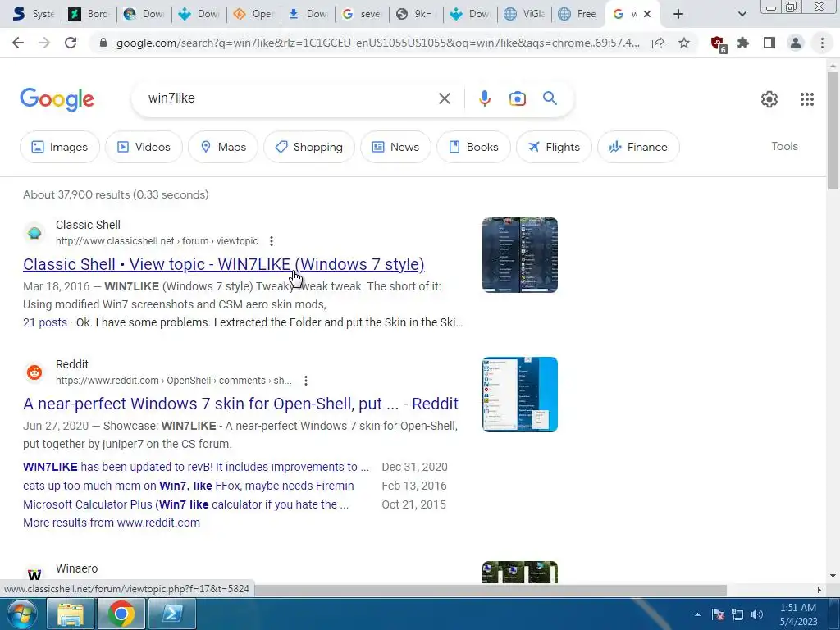
Task: Click the vertical page scrollbar thumb
Action: [x=833, y=130]
